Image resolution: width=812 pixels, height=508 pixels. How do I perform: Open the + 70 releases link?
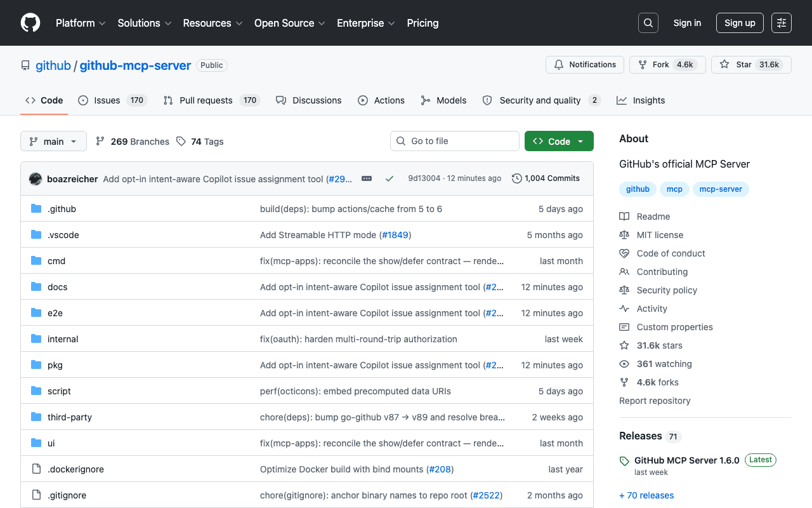pos(646,495)
